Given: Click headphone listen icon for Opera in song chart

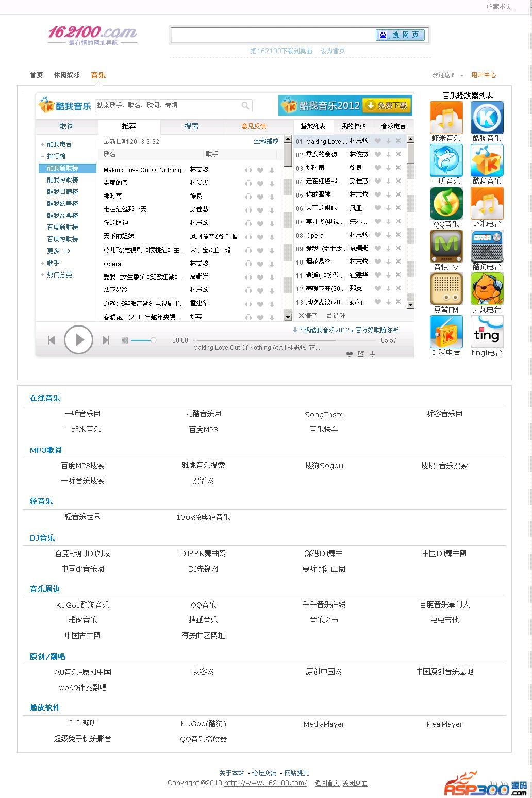Looking at the screenshot, I should 248,263.
